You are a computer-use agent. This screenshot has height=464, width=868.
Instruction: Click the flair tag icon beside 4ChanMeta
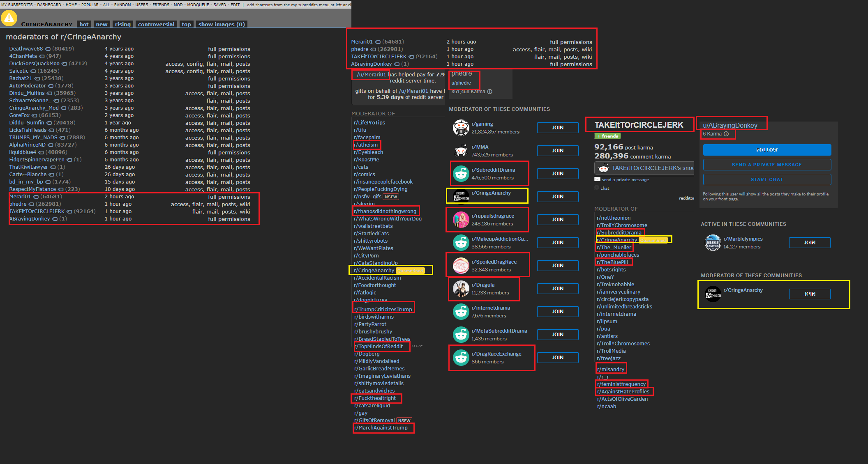pyautogui.click(x=42, y=56)
